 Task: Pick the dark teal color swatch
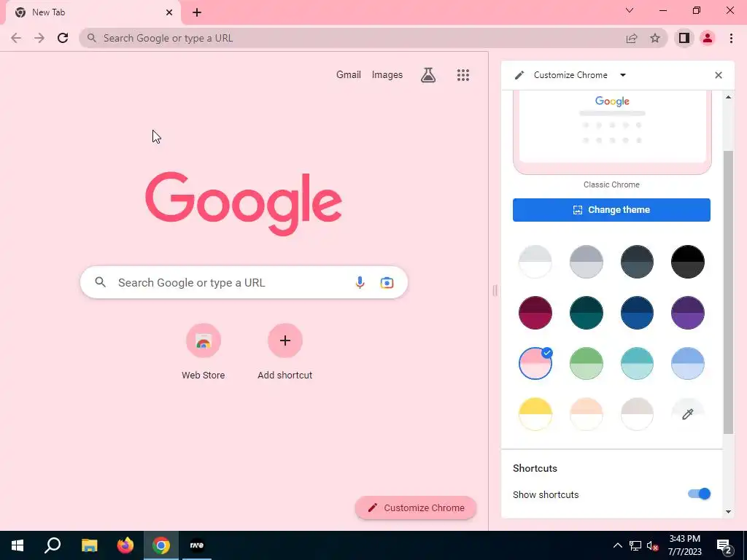[586, 313]
